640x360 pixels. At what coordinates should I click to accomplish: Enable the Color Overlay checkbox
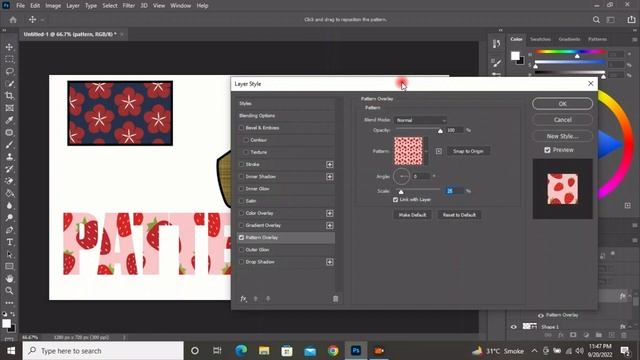pyautogui.click(x=241, y=213)
